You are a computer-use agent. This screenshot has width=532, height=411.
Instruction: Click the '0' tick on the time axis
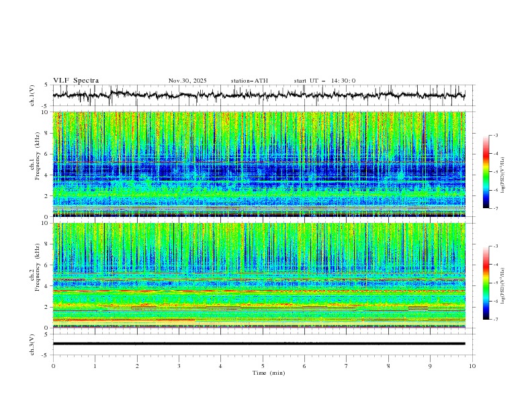tap(53, 366)
